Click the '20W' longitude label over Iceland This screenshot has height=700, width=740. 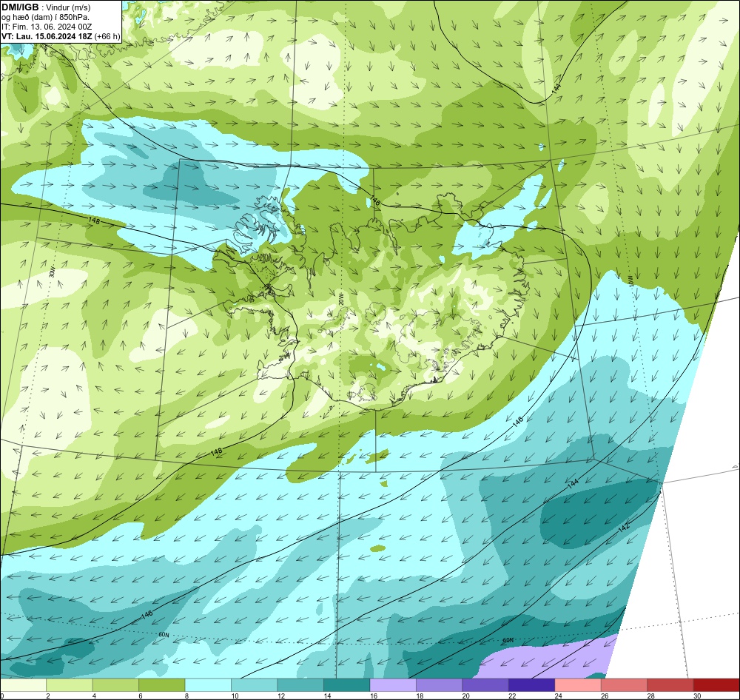point(341,298)
